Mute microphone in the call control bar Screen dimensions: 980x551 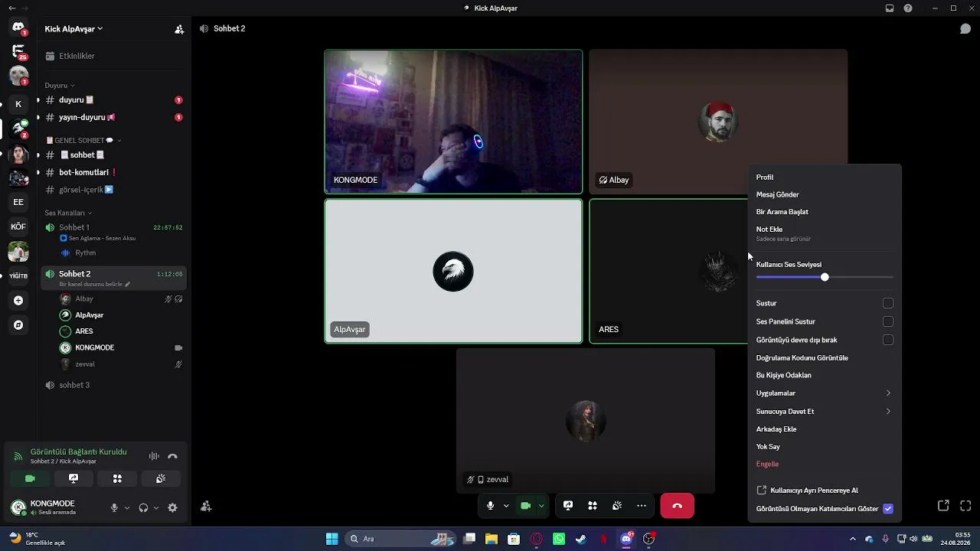click(490, 506)
